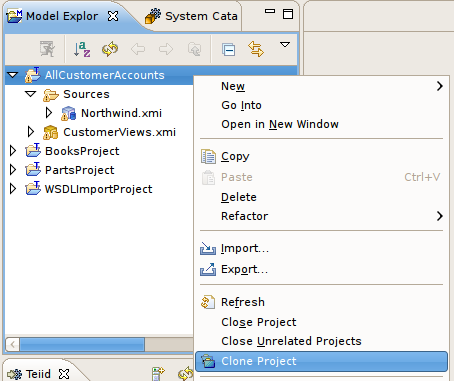Click the WSDLImportProject folder icon
Image resolution: width=454 pixels, height=381 pixels.
pos(33,188)
